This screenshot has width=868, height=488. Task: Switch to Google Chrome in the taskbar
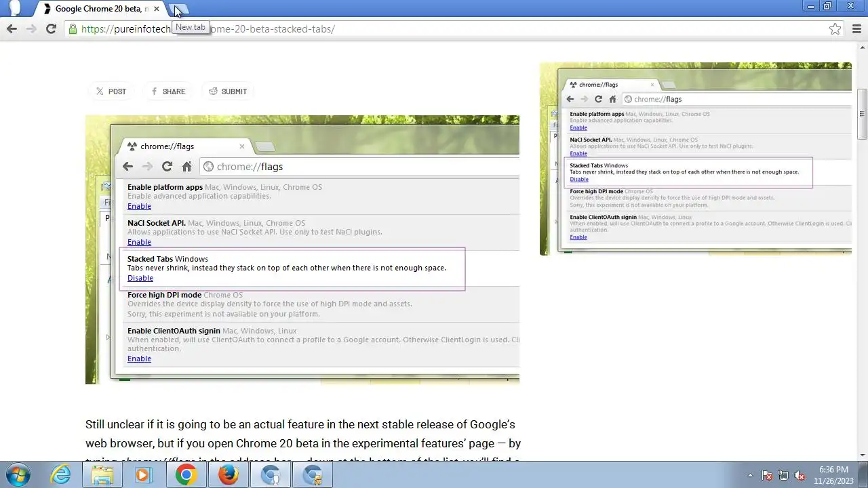(x=186, y=475)
